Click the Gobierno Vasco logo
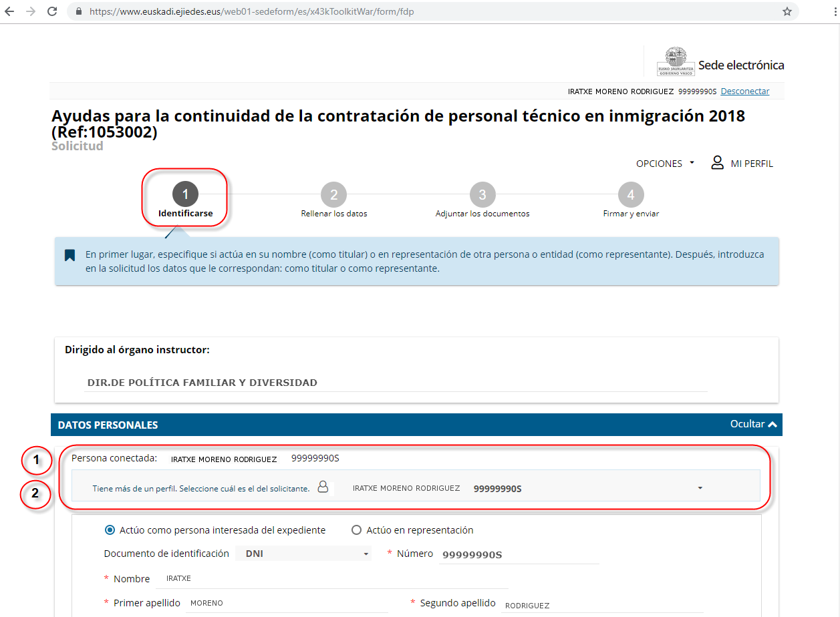Image resolution: width=840 pixels, height=617 pixels. [x=672, y=62]
